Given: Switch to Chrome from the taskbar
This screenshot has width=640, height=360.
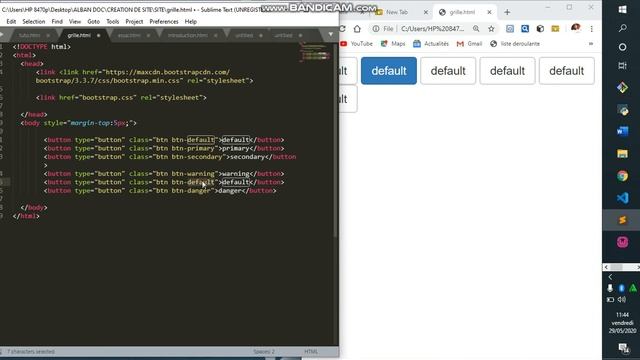Looking at the screenshot, I should pos(622,176).
